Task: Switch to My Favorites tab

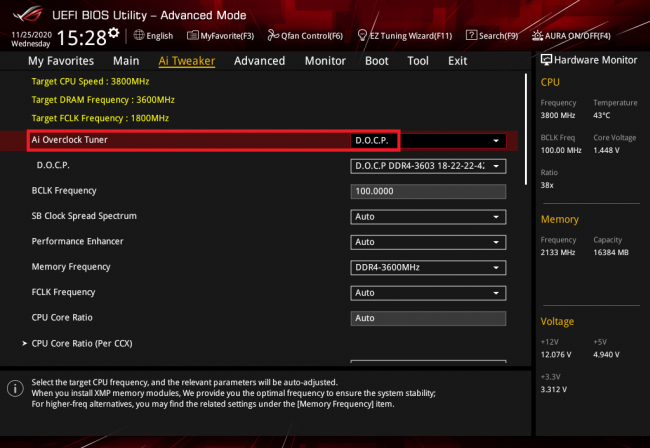Action: pyautogui.click(x=61, y=61)
